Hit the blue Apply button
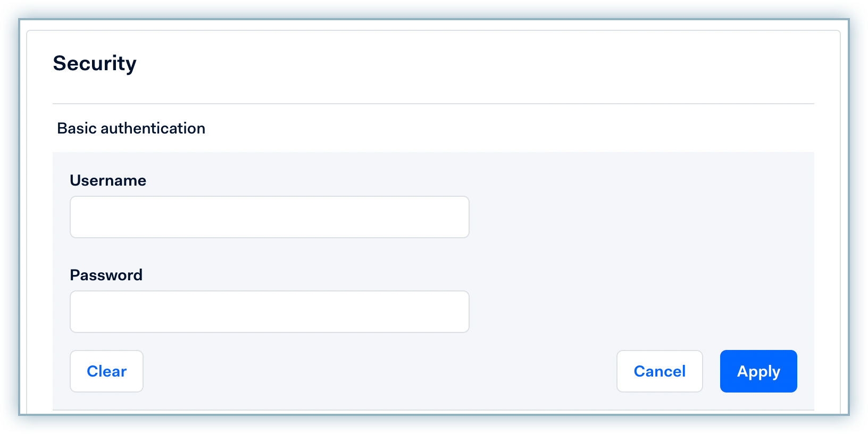This screenshot has height=434, width=868. (758, 371)
